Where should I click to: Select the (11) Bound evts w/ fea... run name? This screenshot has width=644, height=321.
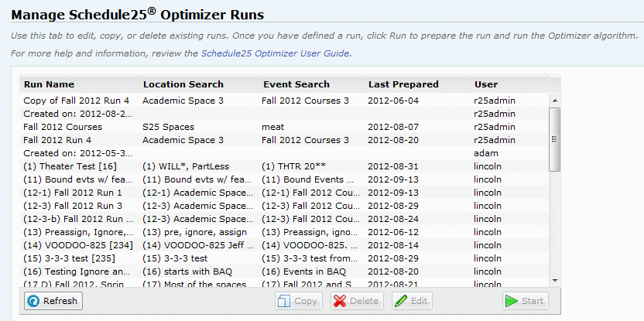coord(78,179)
